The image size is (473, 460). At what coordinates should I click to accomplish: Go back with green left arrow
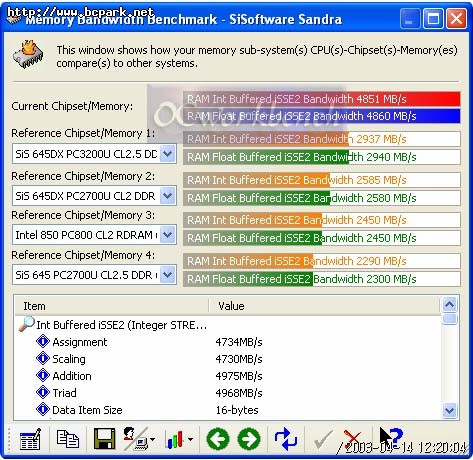point(218,439)
